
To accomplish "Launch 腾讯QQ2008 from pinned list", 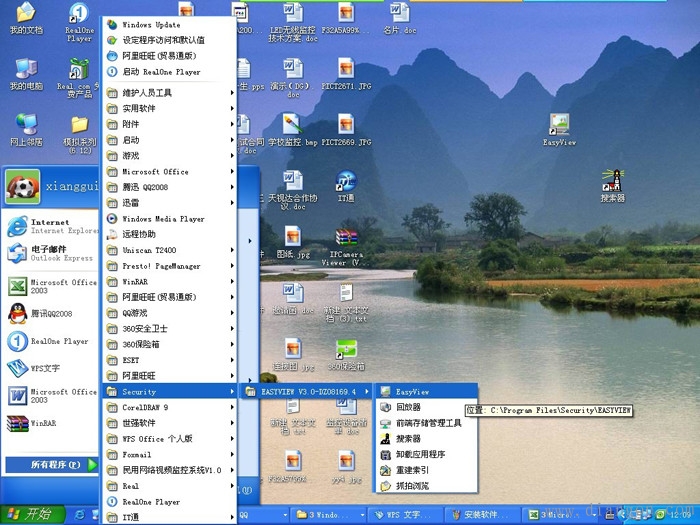I will [x=50, y=314].
